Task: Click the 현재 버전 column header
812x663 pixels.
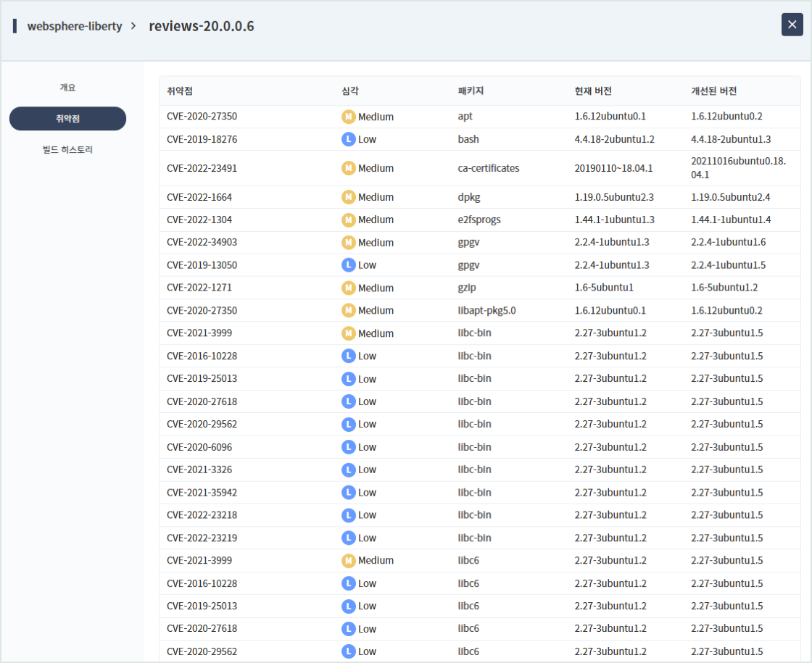Action: 593,91
